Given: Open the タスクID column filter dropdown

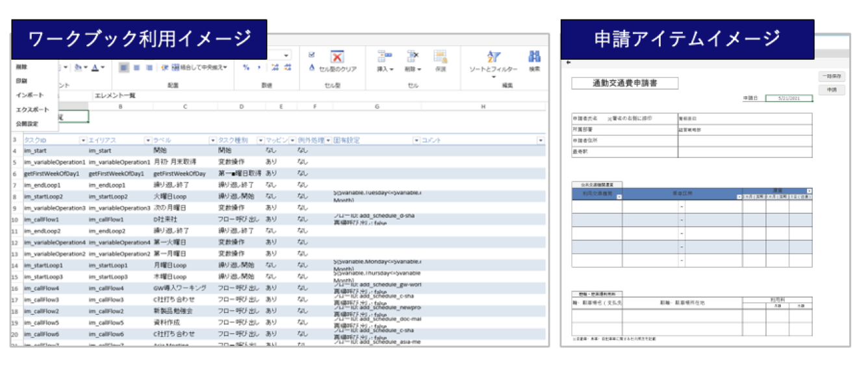Looking at the screenshot, I should tap(83, 140).
